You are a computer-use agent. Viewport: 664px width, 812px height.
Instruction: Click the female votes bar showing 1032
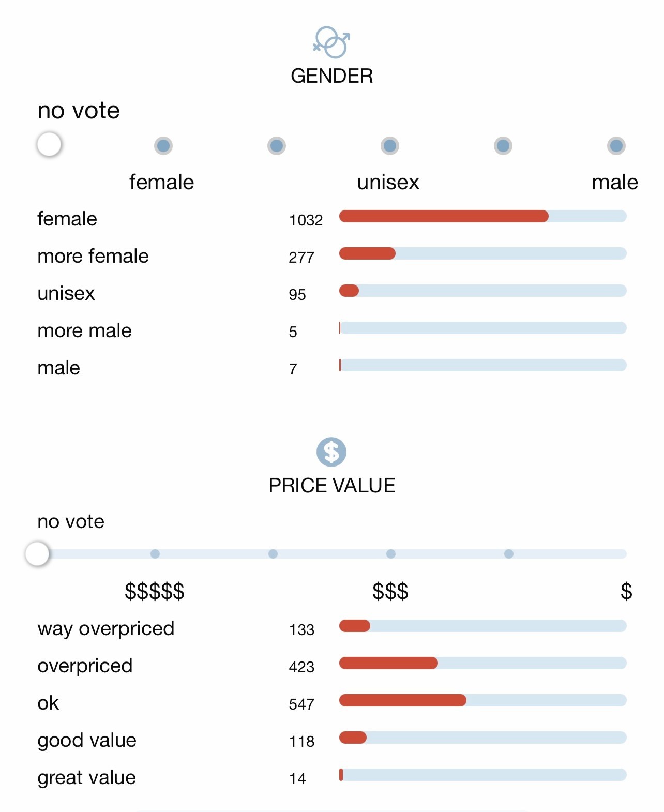tap(483, 216)
